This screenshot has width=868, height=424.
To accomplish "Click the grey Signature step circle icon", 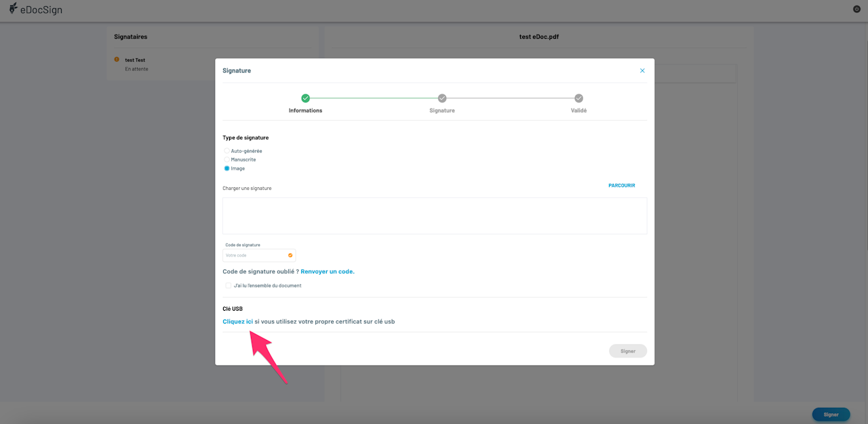I will tap(442, 98).
